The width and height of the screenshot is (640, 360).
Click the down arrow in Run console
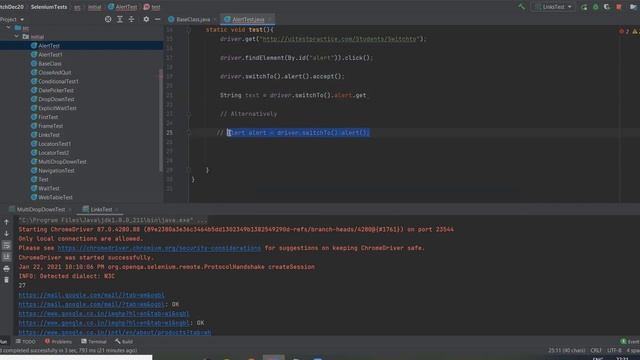pos(6,234)
